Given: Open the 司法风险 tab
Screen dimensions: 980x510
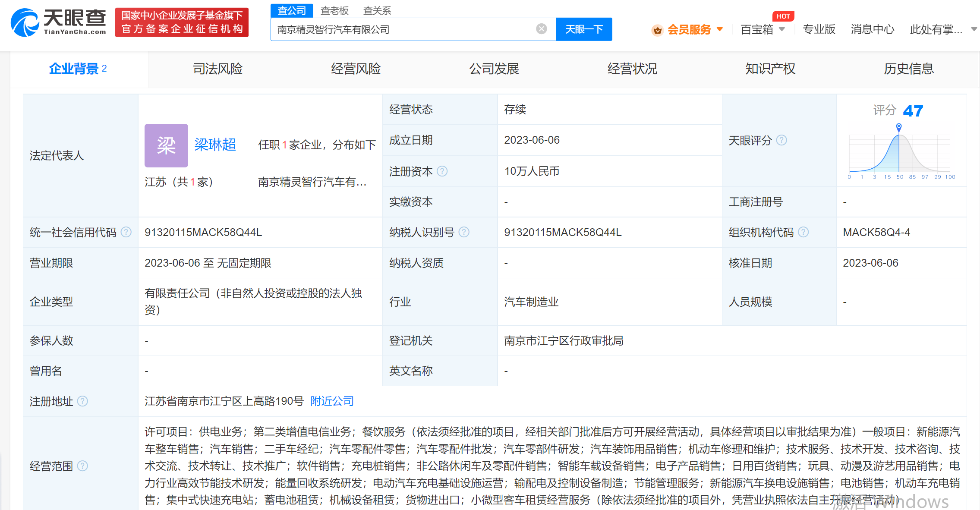Looking at the screenshot, I should 217,69.
